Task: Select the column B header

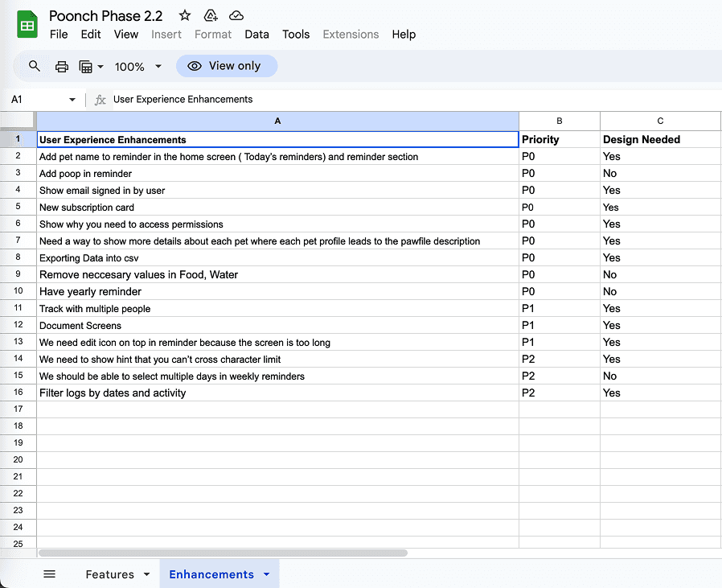Action: point(560,121)
